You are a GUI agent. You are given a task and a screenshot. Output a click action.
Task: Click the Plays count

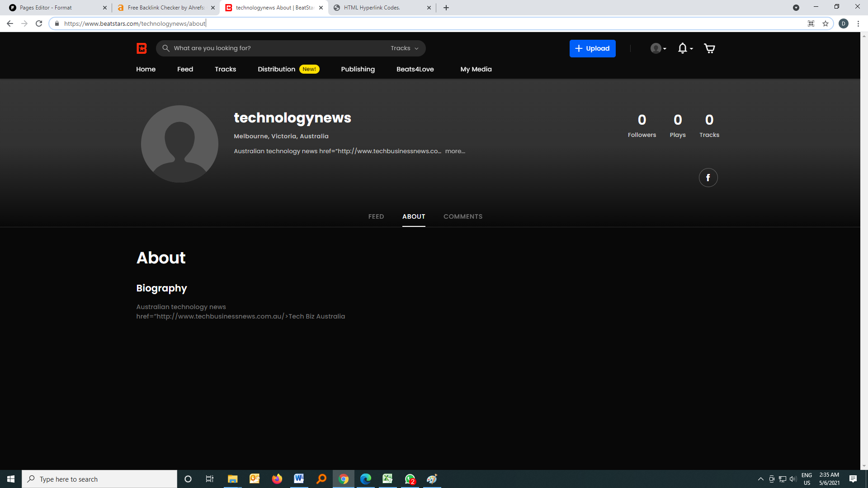coord(677,126)
